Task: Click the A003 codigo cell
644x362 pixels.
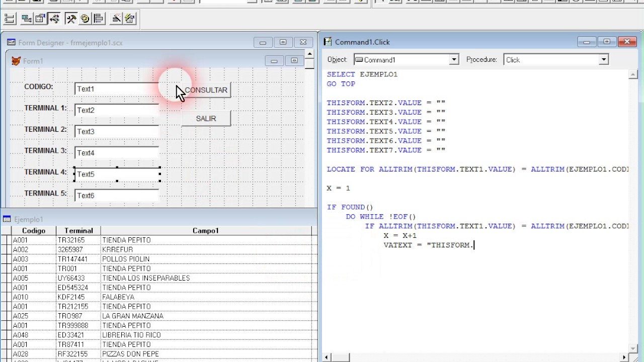Action: coord(34,259)
